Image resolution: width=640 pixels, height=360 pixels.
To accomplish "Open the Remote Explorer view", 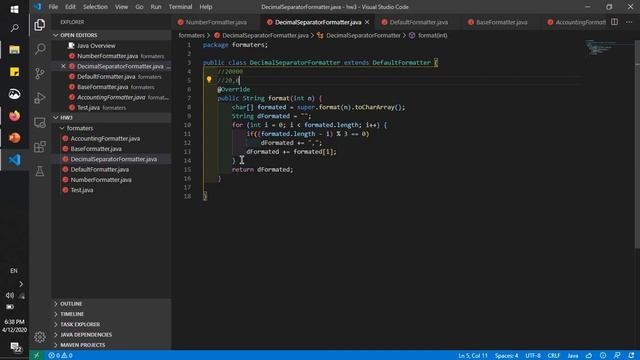I will click(40, 122).
